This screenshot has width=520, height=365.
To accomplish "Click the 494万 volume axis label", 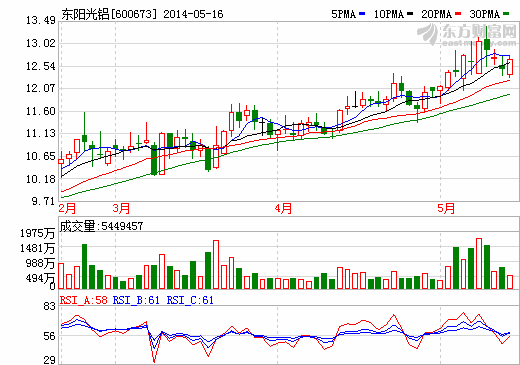I will coord(40,278).
